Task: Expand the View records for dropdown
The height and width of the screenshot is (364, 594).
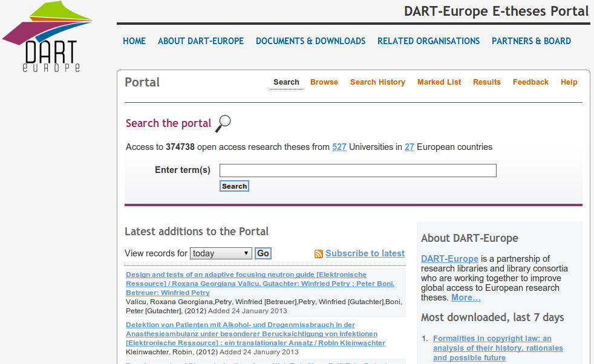Action: 221,253
